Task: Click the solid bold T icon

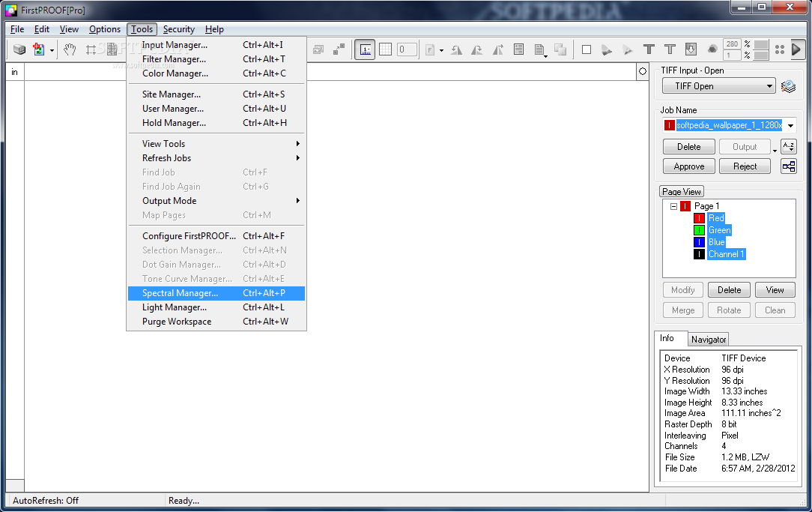Action: coord(649,49)
